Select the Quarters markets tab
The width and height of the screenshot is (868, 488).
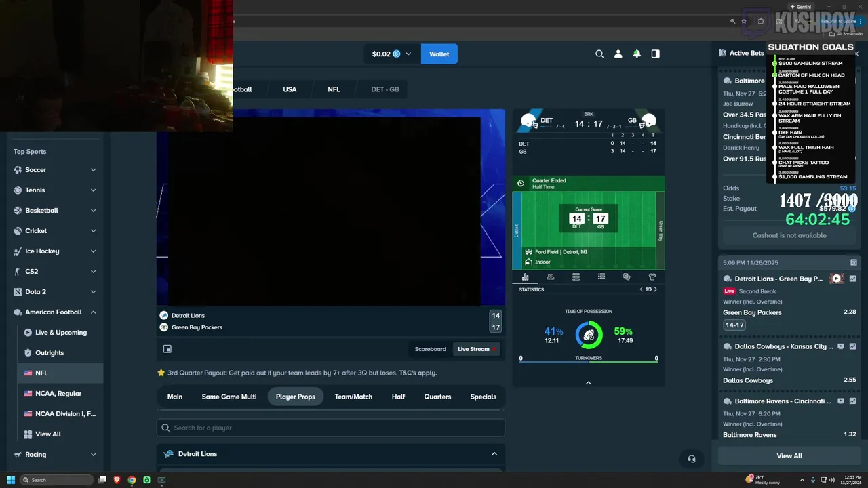[437, 396]
